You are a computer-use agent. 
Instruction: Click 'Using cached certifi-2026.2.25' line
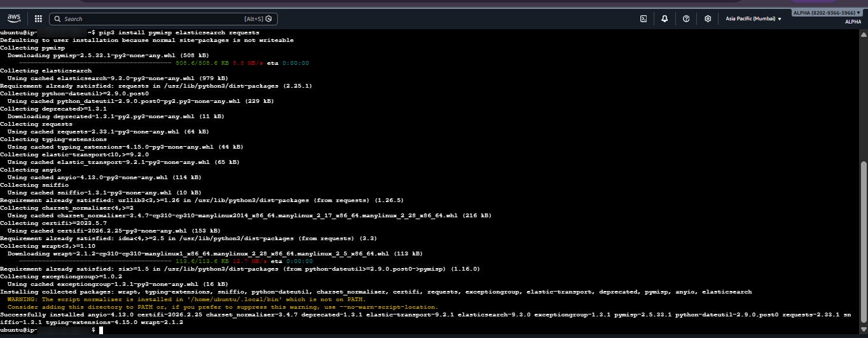point(114,231)
